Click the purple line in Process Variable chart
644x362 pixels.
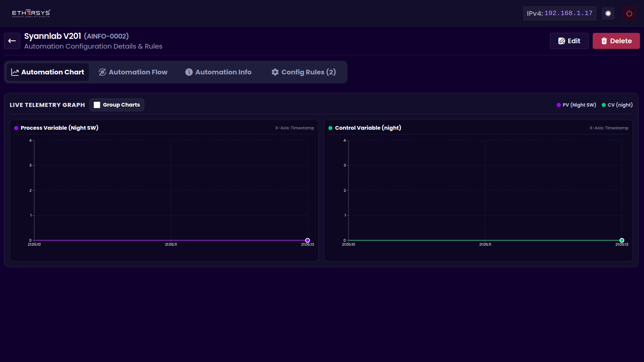[171, 240]
